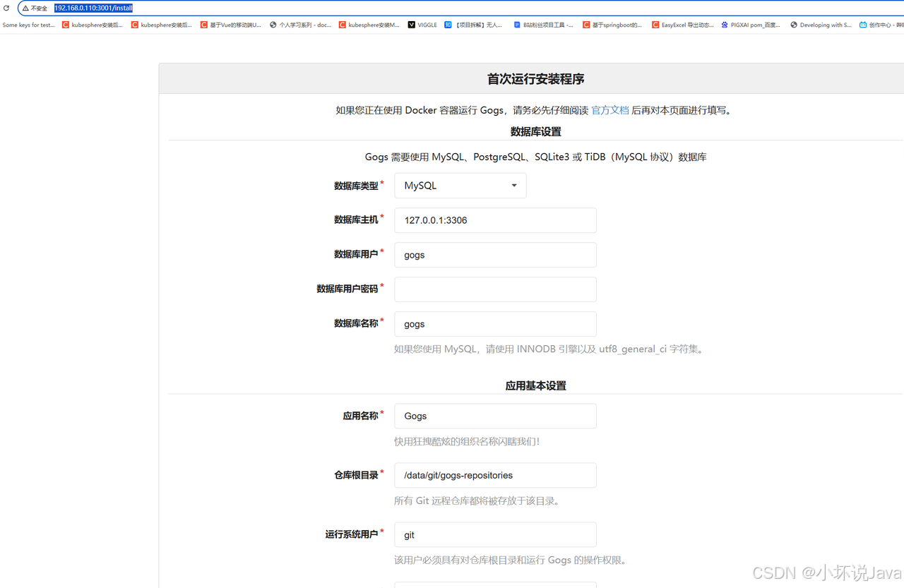Open the '基于springboot的...' bookmark

(613, 25)
